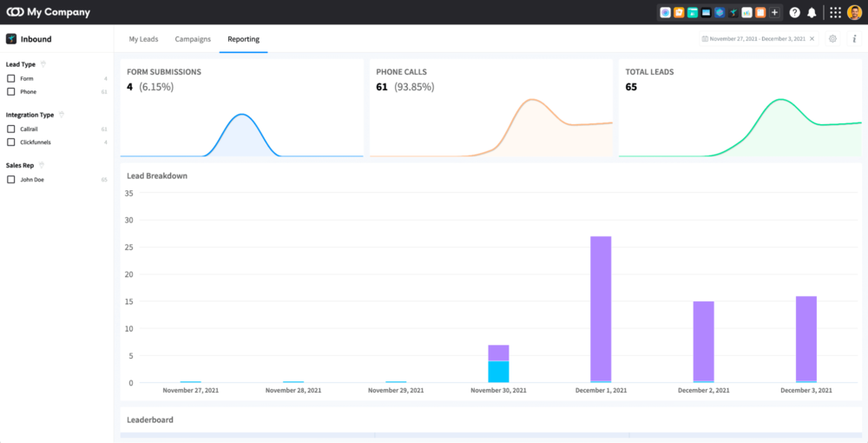Open the apps grid launcher

click(x=835, y=13)
